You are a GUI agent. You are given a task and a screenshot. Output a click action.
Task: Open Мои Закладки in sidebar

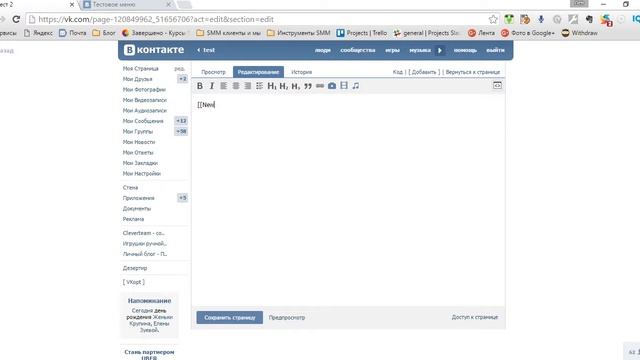[x=140, y=163]
